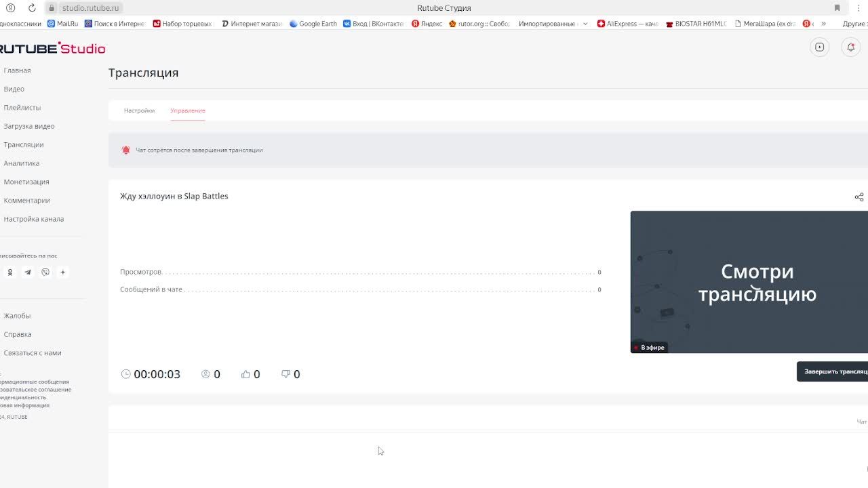Open the Связаться с нами link
Image resolution: width=868 pixels, height=488 pixels.
pos(32,353)
